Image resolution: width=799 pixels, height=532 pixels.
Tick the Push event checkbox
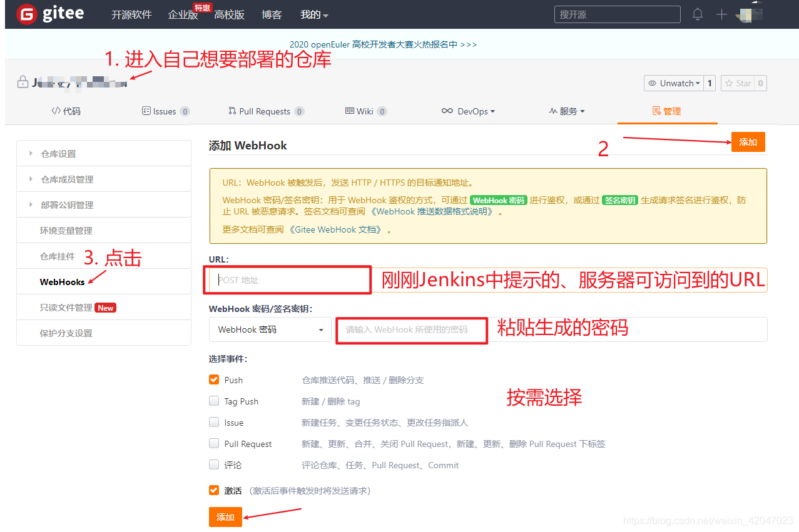(214, 379)
